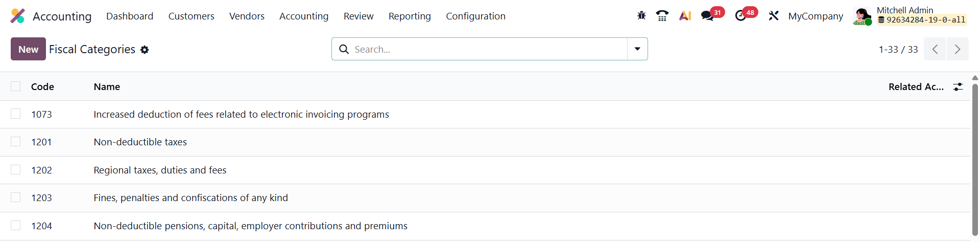The height and width of the screenshot is (242, 980).
Task: Click the Odoo Accounting app logo icon
Action: pyautogui.click(x=17, y=16)
